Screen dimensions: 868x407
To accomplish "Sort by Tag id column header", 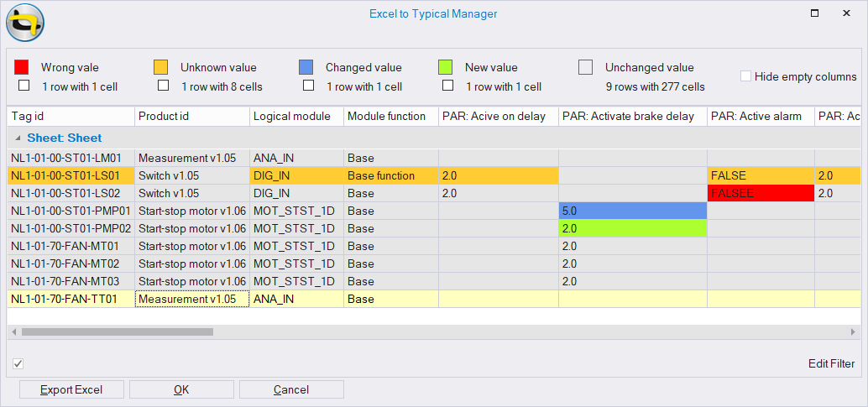I will (71, 117).
